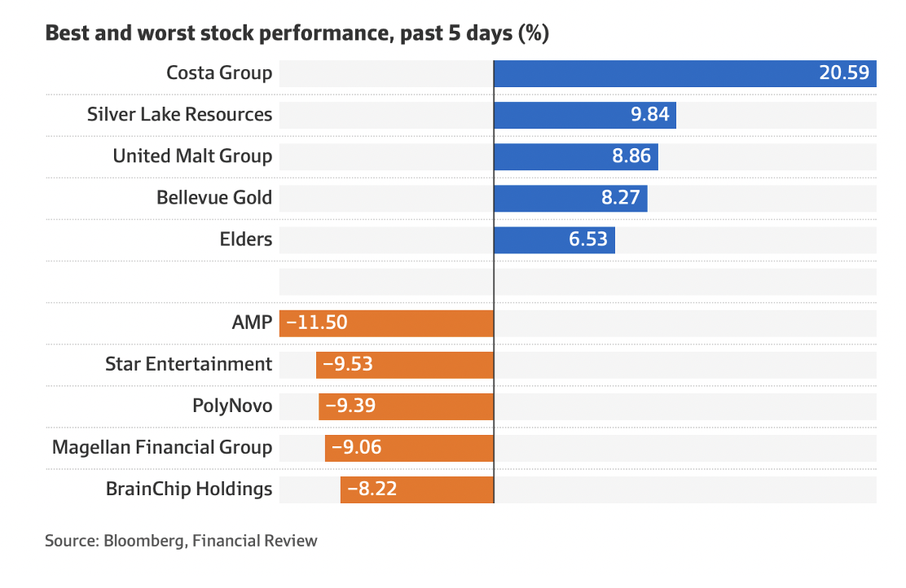Screen dimensions: 906x588
Task: Click the 'Bellevue Gold' row label
Action: click(214, 198)
